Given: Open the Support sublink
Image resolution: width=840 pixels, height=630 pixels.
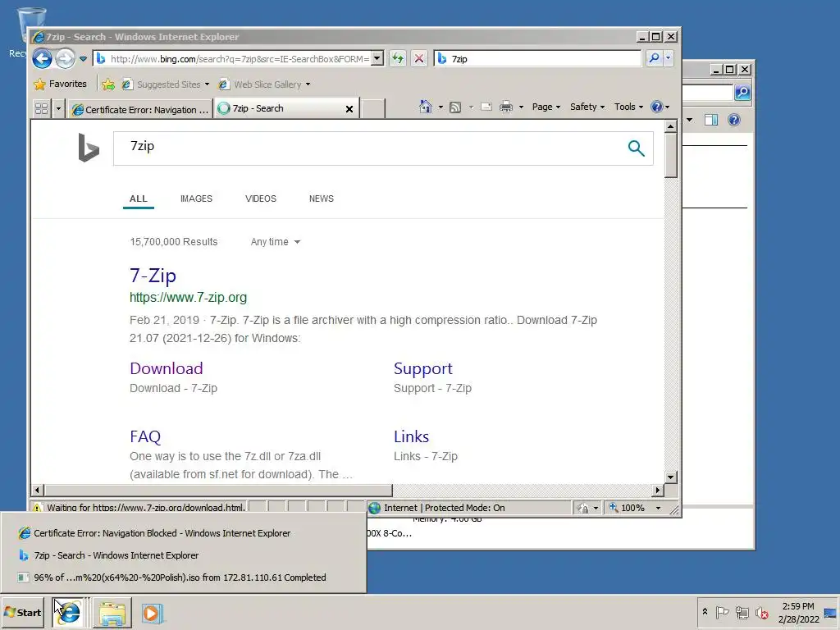Looking at the screenshot, I should pos(422,368).
